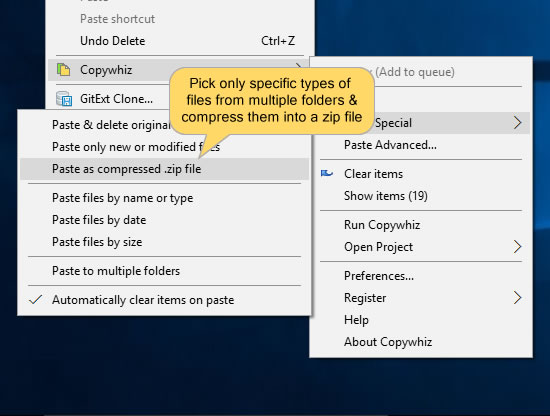Select Paste only new or modified files
Image resolution: width=550 pixels, height=416 pixels.
pos(165,147)
